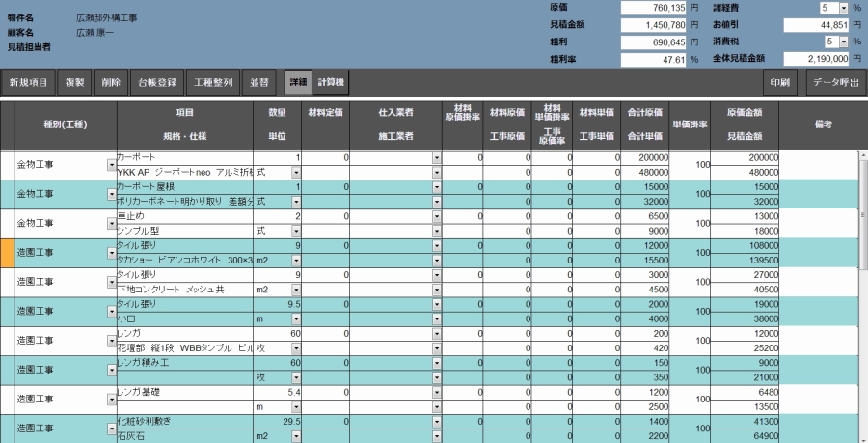Screen dimensions: 868x443
Task: Click the 見積金額 value field
Action: click(653, 25)
